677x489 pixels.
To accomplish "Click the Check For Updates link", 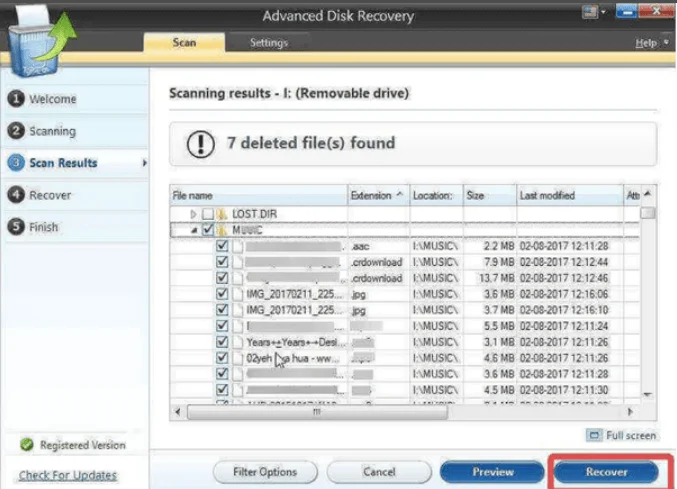I will 67,475.
